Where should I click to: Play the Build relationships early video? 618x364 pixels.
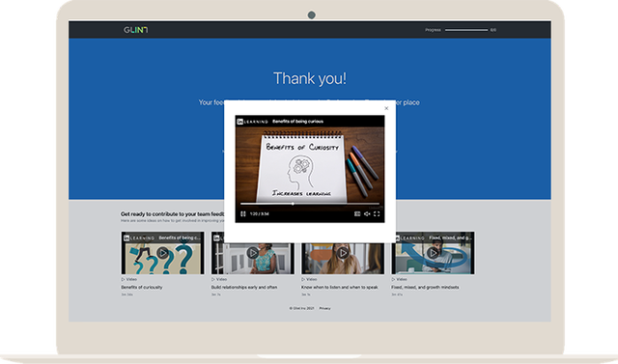click(253, 253)
